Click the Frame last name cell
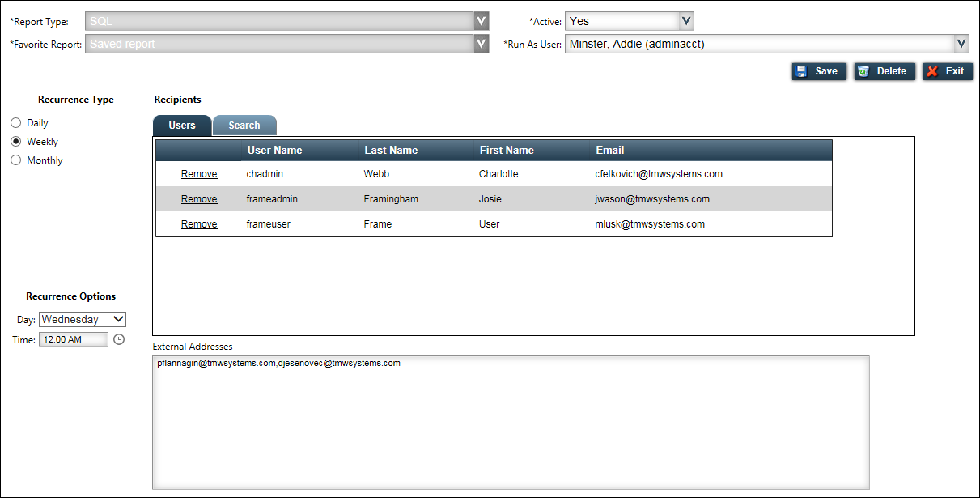Image resolution: width=980 pixels, height=498 pixels. click(x=378, y=224)
